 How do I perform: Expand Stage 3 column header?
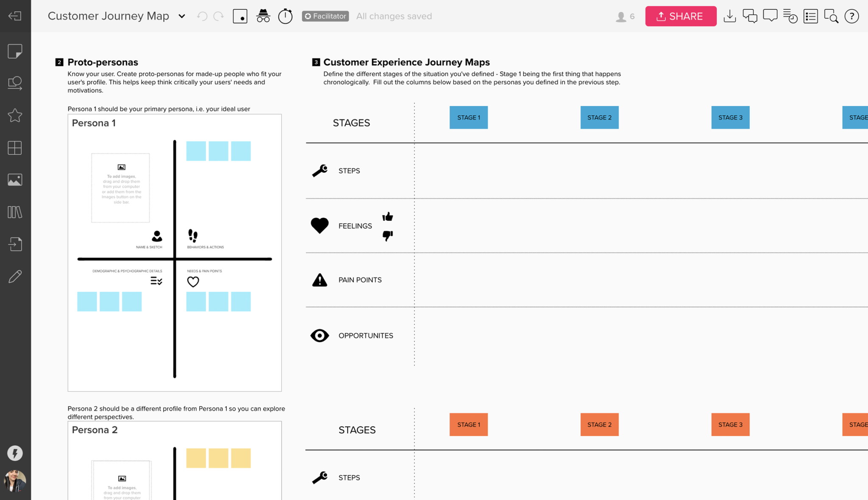click(730, 117)
